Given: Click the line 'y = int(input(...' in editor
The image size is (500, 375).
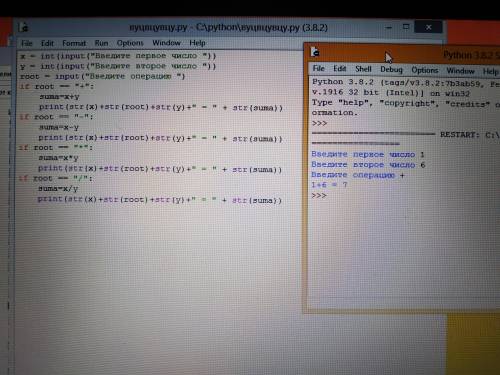Looking at the screenshot, I should tap(118, 66).
